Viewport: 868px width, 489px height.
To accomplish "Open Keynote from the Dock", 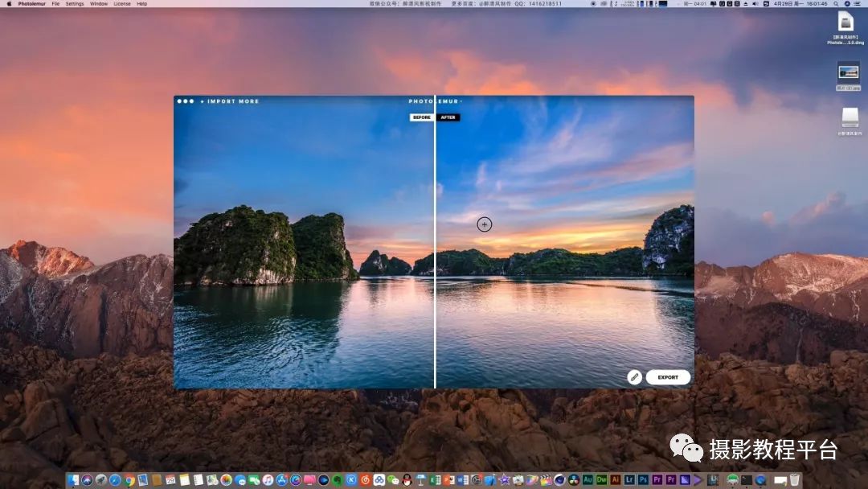I will [420, 480].
